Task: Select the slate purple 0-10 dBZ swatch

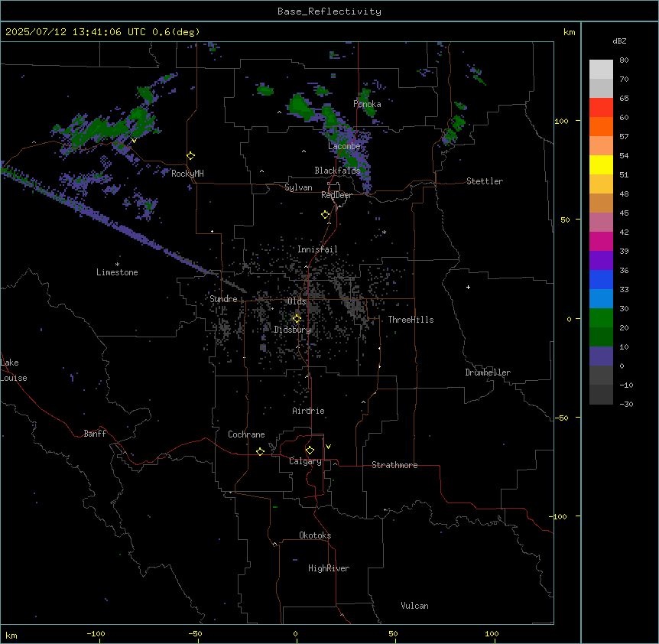Action: pos(601,356)
